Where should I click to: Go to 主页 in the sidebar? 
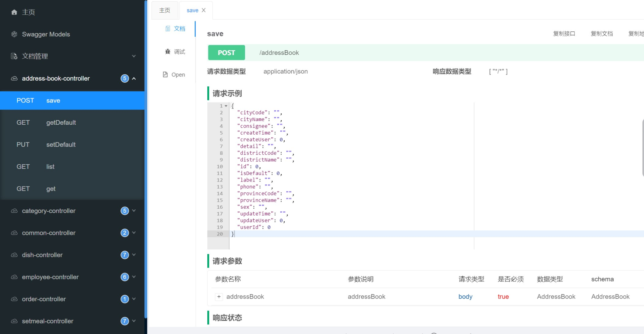[72, 12]
